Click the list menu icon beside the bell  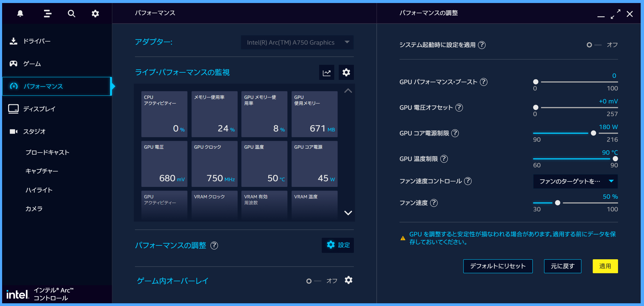click(47, 14)
